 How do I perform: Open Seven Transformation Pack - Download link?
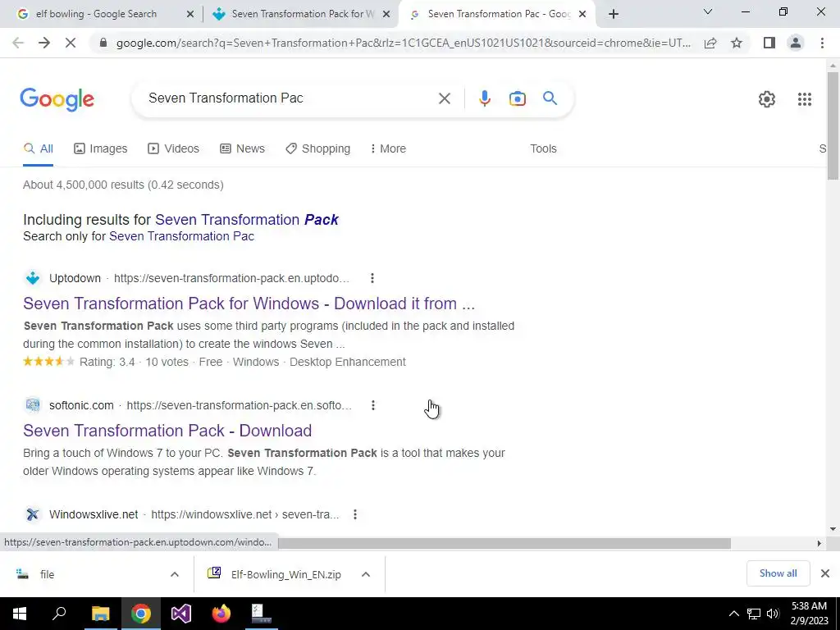(167, 431)
